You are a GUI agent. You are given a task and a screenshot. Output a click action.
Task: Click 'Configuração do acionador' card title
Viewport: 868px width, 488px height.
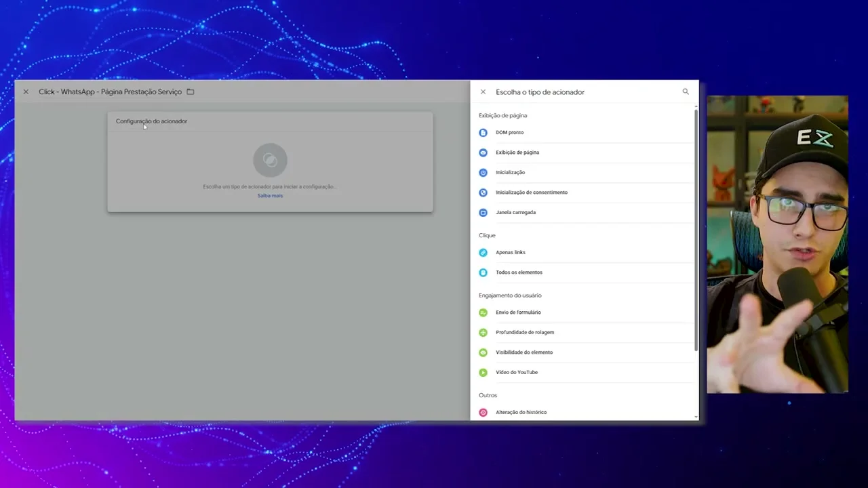(x=151, y=121)
